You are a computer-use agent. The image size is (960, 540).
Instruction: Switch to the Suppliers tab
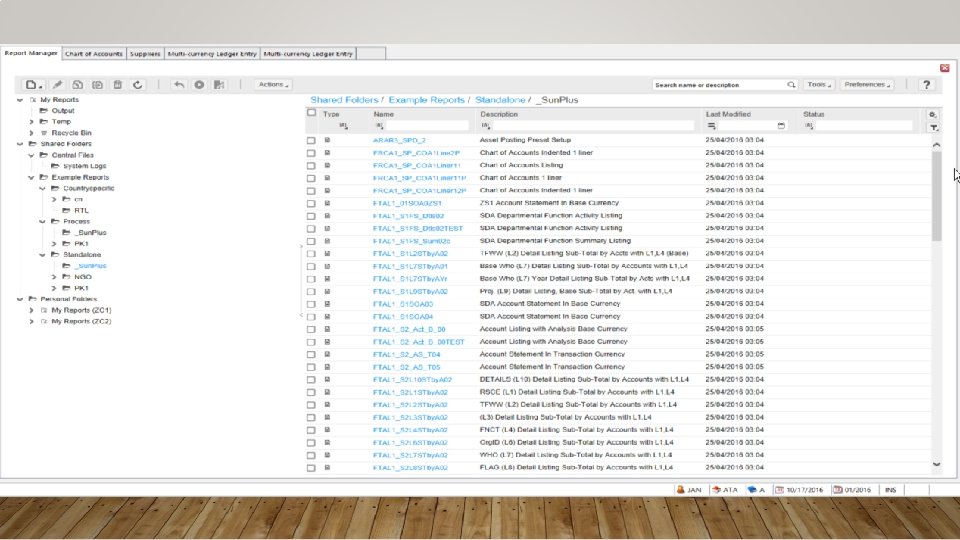pos(145,54)
